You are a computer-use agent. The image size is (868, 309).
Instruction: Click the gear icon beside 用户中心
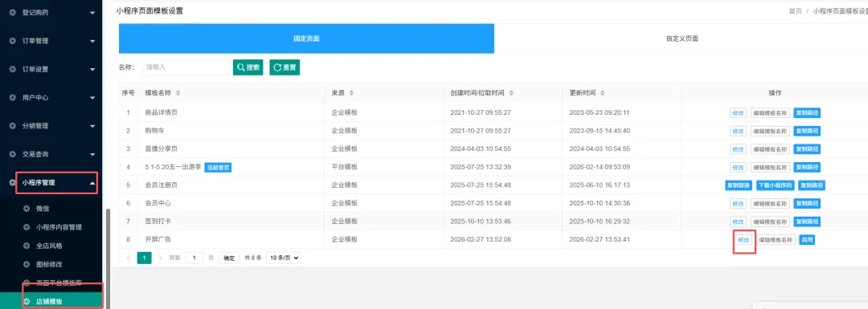[x=13, y=97]
